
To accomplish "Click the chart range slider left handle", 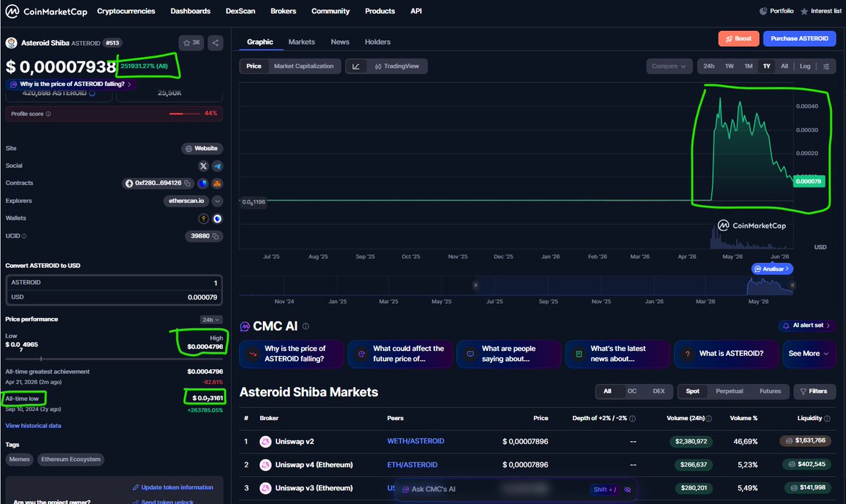I will pyautogui.click(x=476, y=285).
